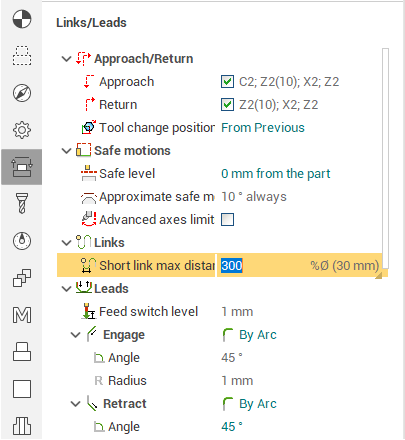Open the empty square sidebar icon
This screenshot has width=405, height=440.
[22, 389]
